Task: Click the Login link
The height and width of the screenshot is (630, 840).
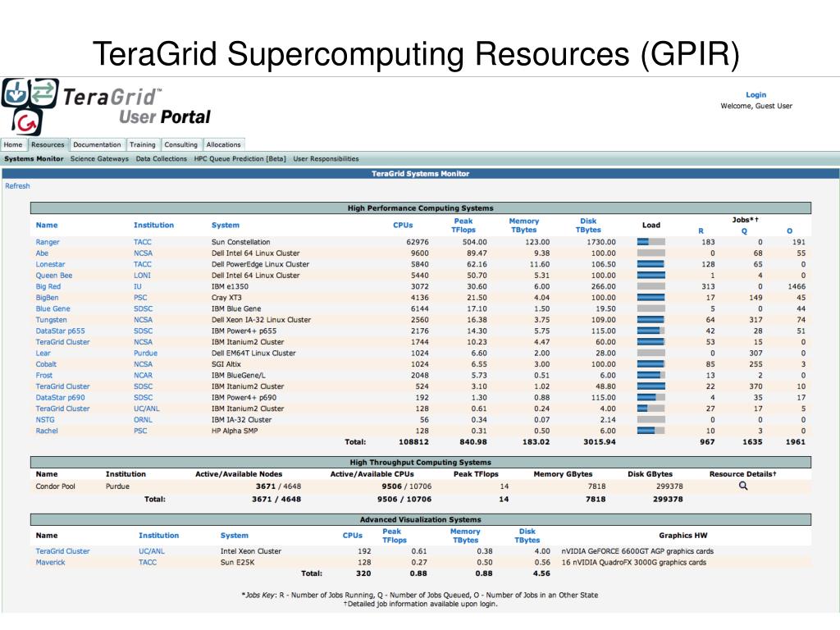Action: (x=756, y=95)
